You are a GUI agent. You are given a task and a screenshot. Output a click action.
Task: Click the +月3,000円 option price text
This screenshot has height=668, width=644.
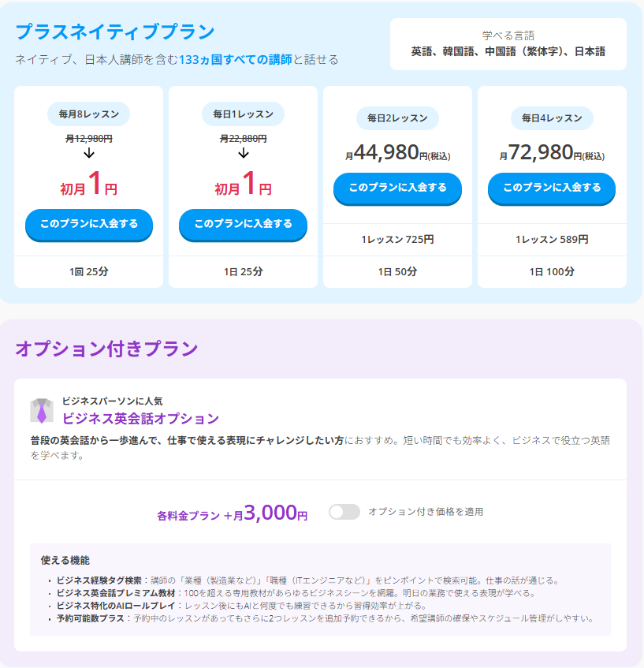233,514
